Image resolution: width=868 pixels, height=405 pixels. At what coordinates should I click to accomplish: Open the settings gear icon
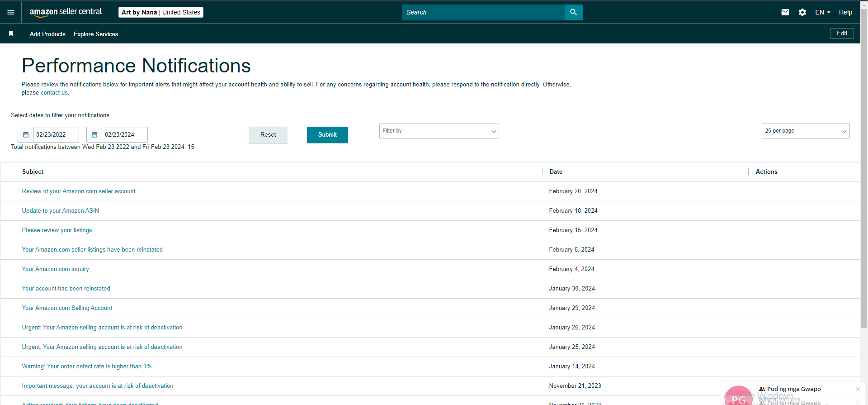click(802, 12)
